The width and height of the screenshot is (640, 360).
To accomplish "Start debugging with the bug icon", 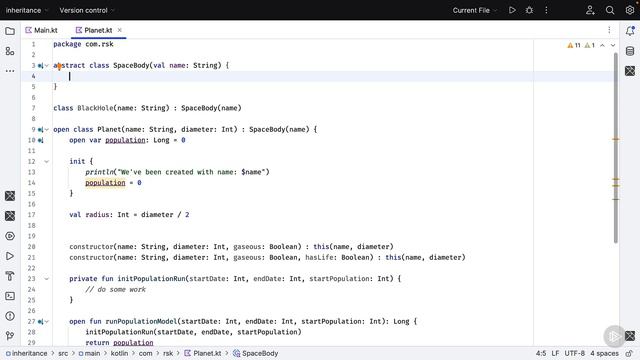I will [x=529, y=10].
